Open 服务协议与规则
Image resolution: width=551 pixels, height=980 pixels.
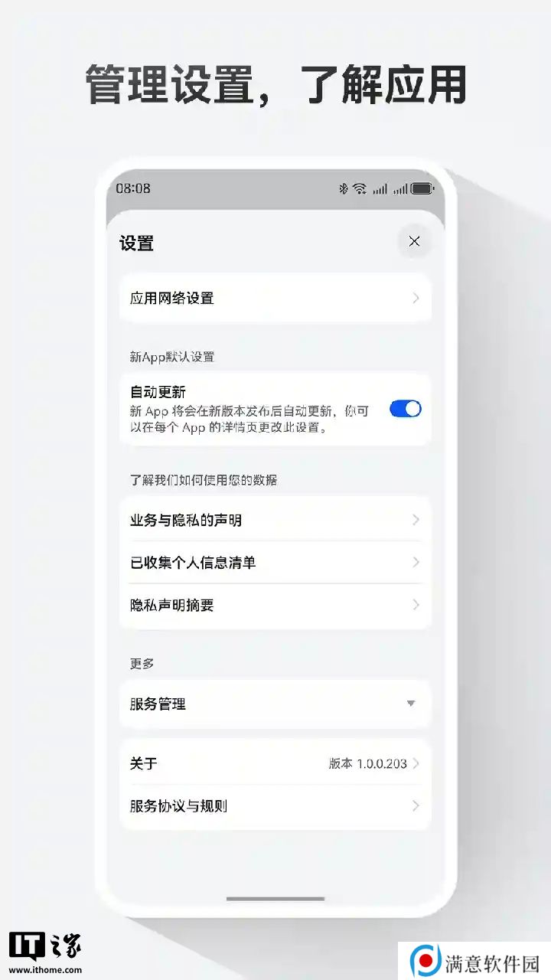pyautogui.click(x=275, y=806)
